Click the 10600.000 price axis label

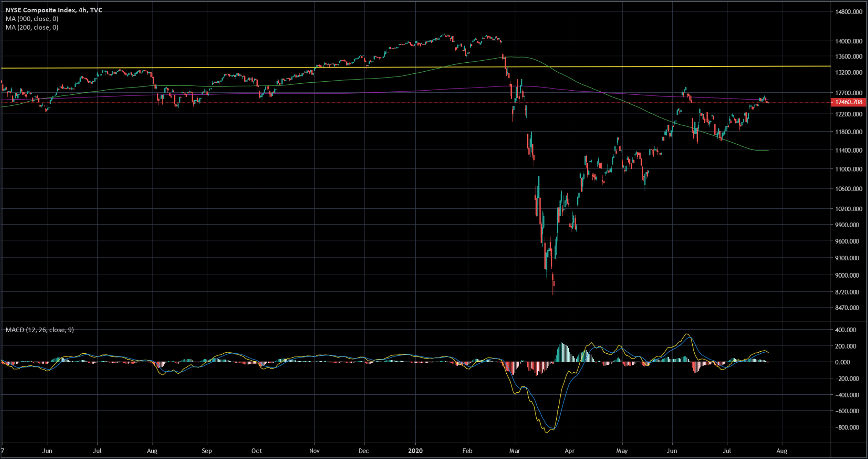(848, 189)
